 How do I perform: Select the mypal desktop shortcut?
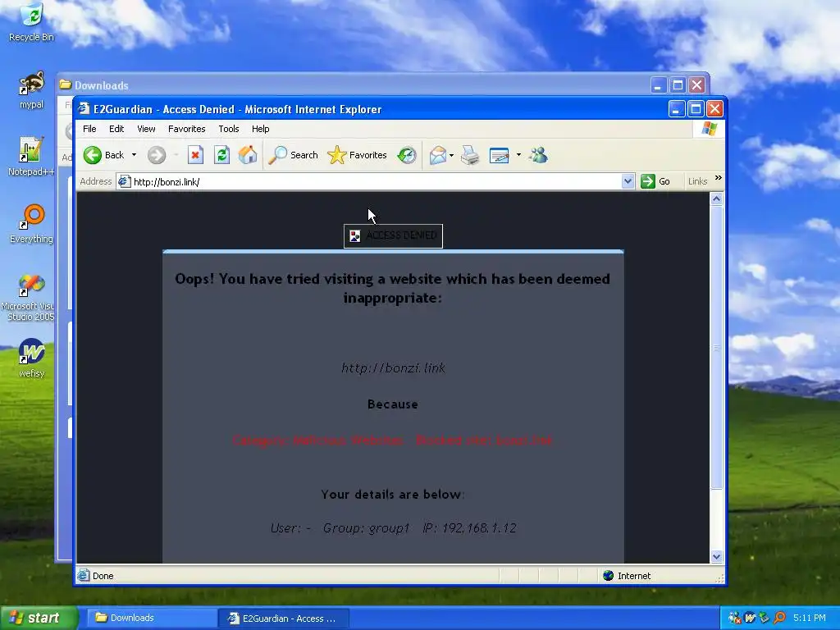31,90
